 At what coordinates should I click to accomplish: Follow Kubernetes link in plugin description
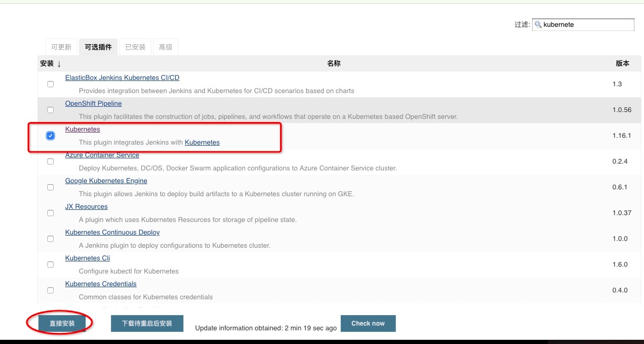(x=202, y=143)
